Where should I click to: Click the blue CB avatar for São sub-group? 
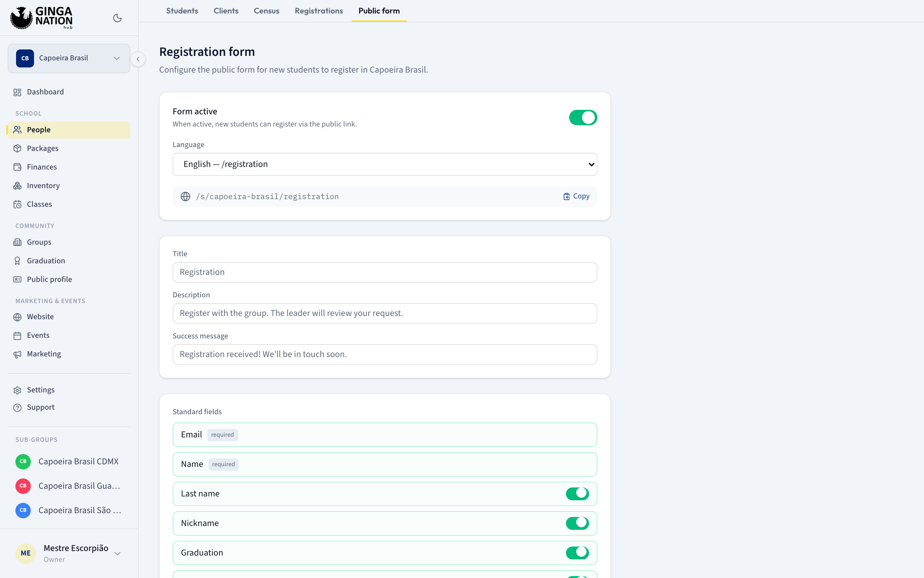[23, 510]
